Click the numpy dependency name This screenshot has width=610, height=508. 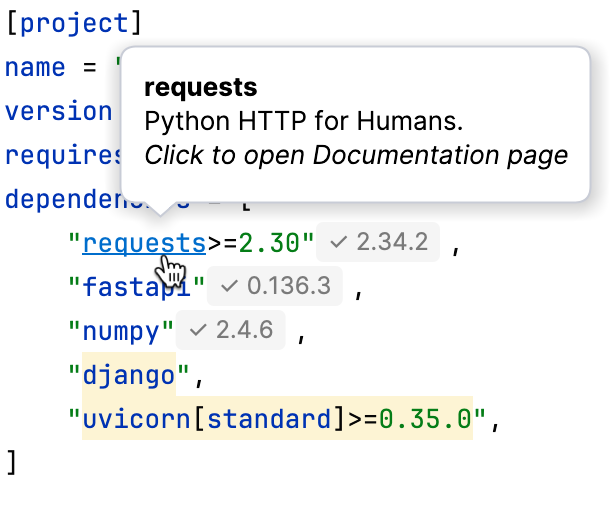point(121,331)
